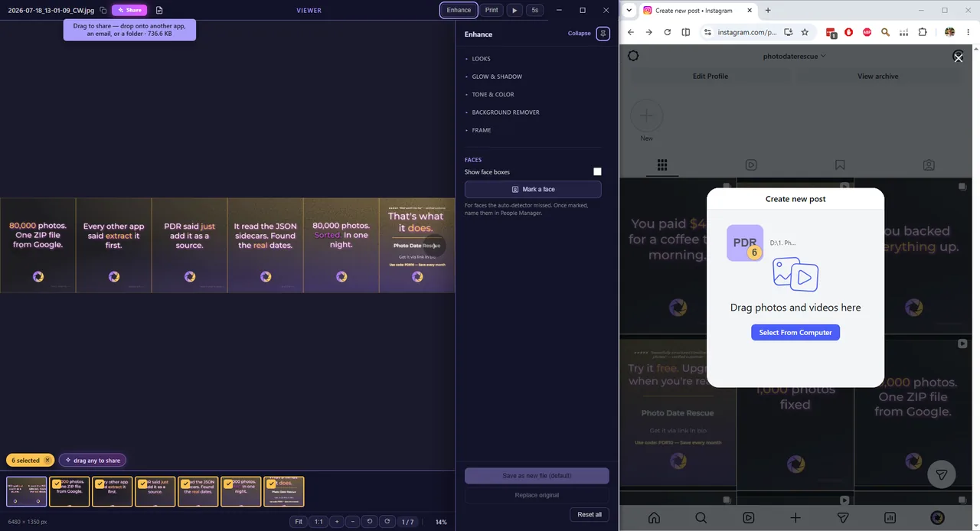Screen dimensions: 980x531
Task: Open the document info icon beside Share
Action: pos(159,10)
